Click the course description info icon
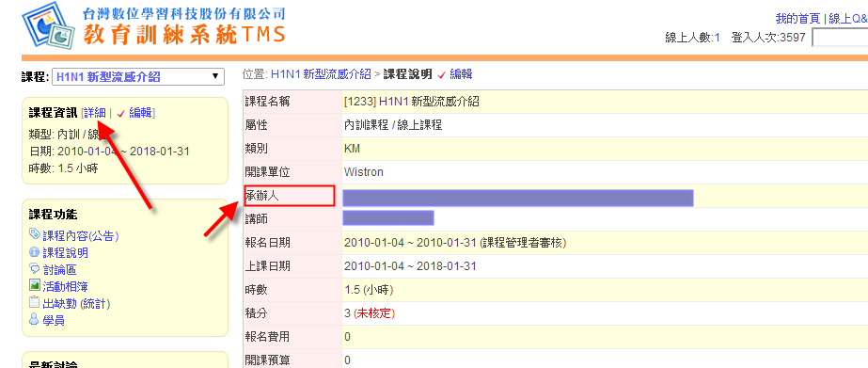The width and height of the screenshot is (868, 368). pyautogui.click(x=34, y=253)
